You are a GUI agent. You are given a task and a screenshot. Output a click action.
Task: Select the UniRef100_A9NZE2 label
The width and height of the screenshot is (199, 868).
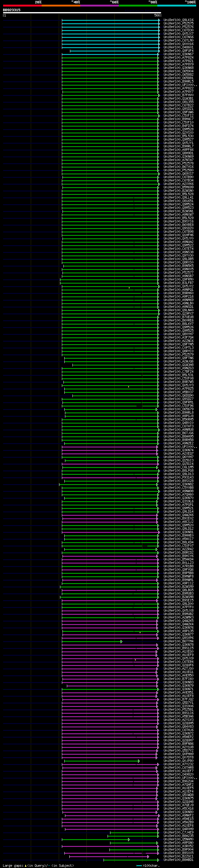pyautogui.click(x=179, y=443)
